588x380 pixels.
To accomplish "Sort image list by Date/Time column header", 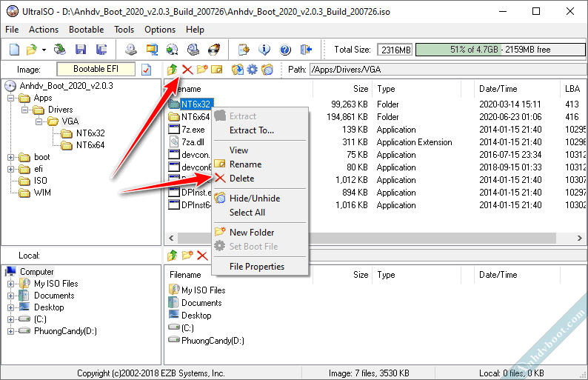I will (x=517, y=89).
